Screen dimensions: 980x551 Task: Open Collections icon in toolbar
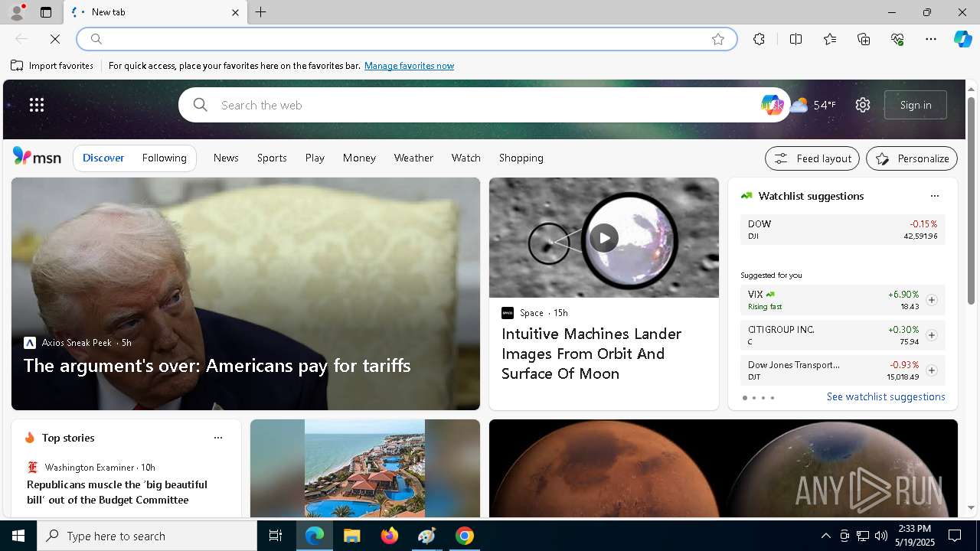(x=864, y=39)
